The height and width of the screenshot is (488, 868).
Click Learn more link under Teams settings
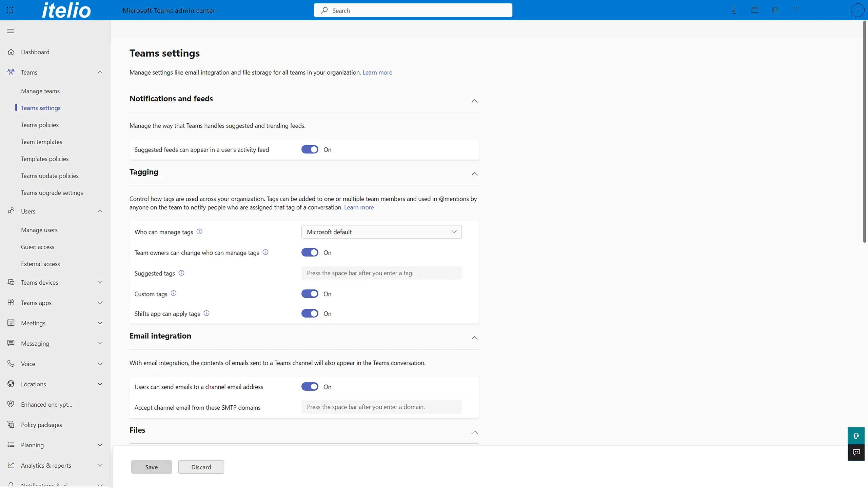pos(377,72)
